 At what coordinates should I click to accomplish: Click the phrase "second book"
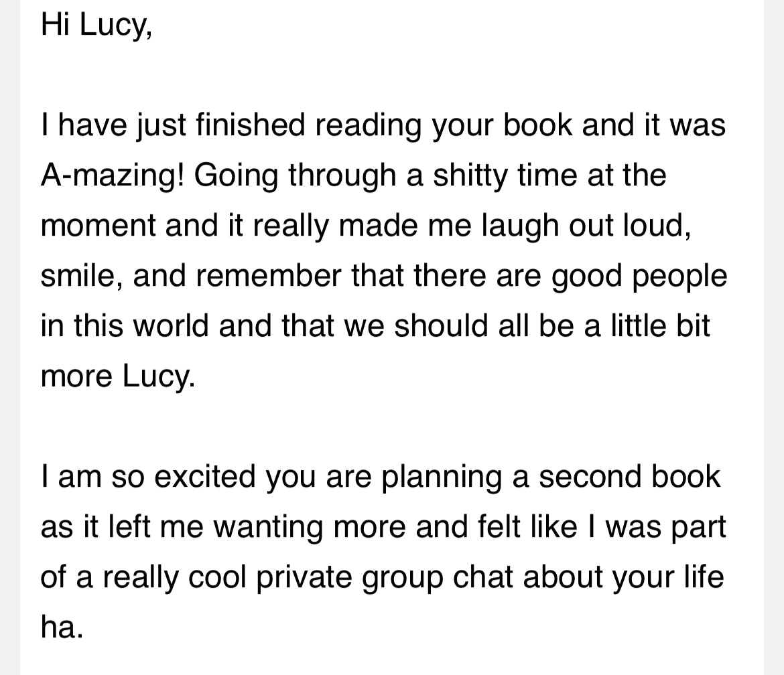629,476
